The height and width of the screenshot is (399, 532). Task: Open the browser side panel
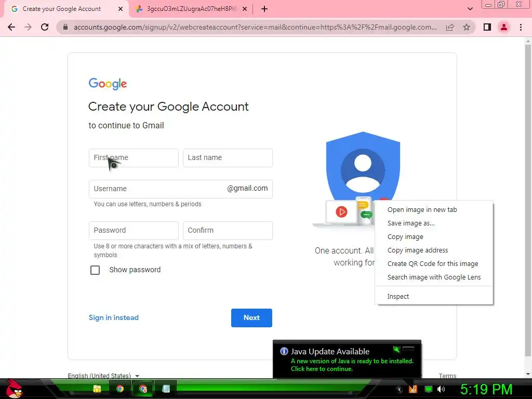487,27
